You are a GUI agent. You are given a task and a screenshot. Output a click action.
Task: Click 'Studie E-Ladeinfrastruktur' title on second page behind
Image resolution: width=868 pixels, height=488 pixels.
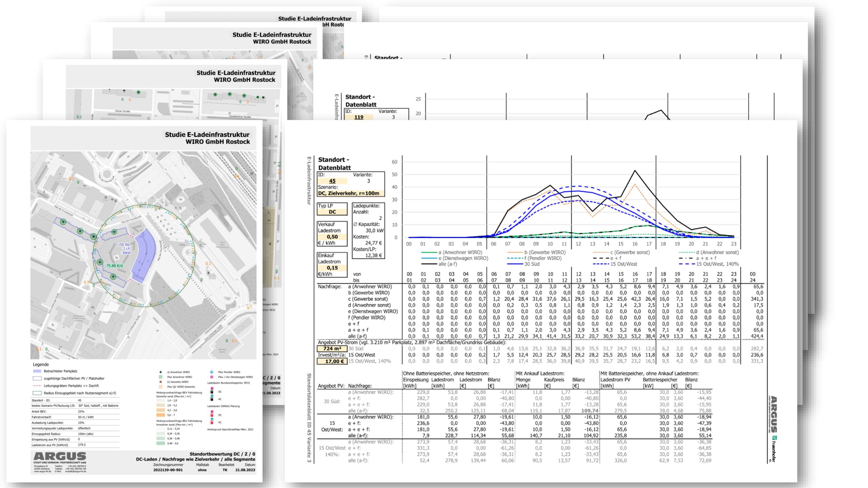[x=236, y=73]
